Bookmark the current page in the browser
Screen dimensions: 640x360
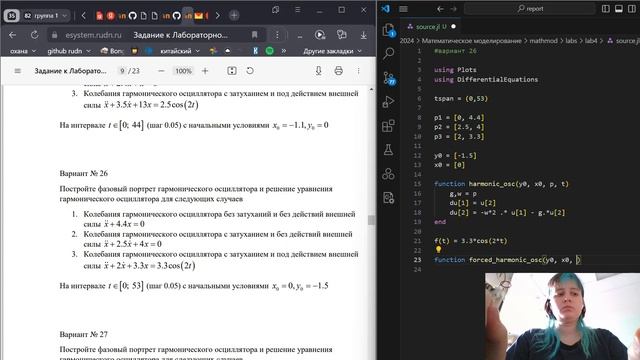coord(255,35)
